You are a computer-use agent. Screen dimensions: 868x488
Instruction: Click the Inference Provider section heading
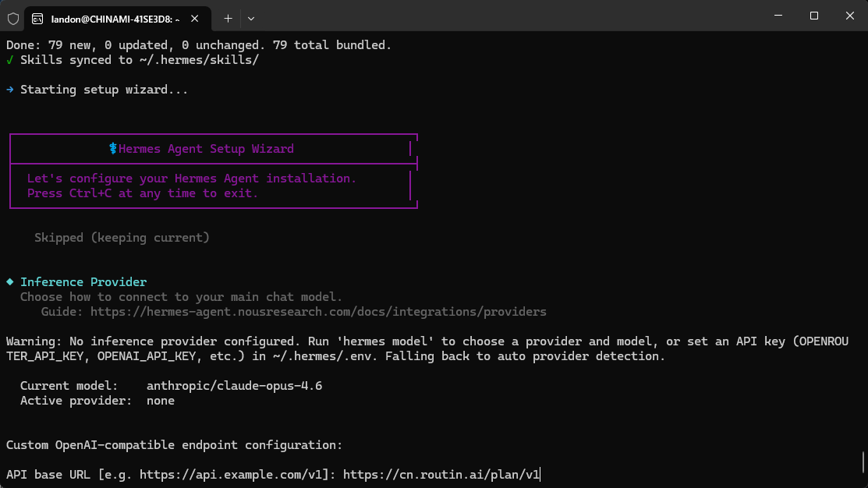(83, 282)
